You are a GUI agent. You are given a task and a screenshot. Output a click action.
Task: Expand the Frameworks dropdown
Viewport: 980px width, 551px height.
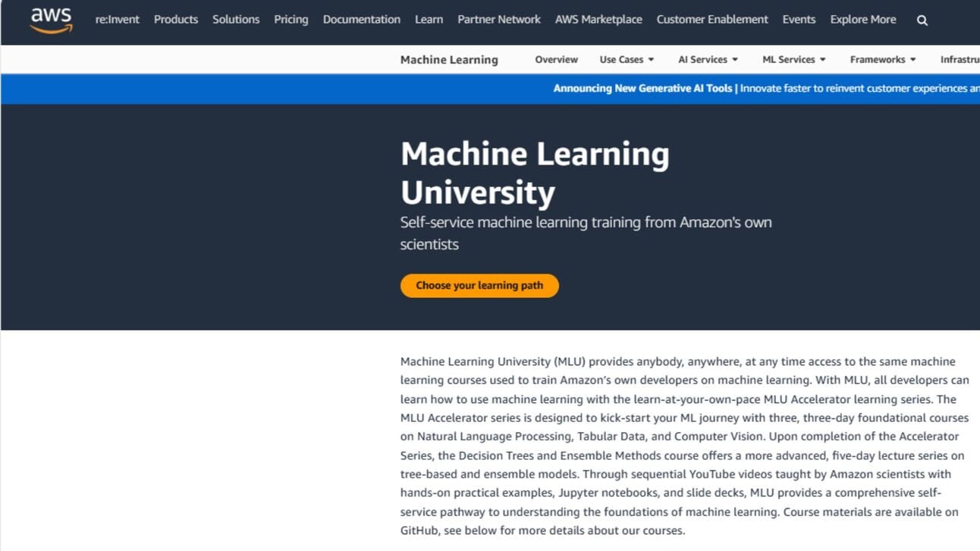click(x=883, y=60)
